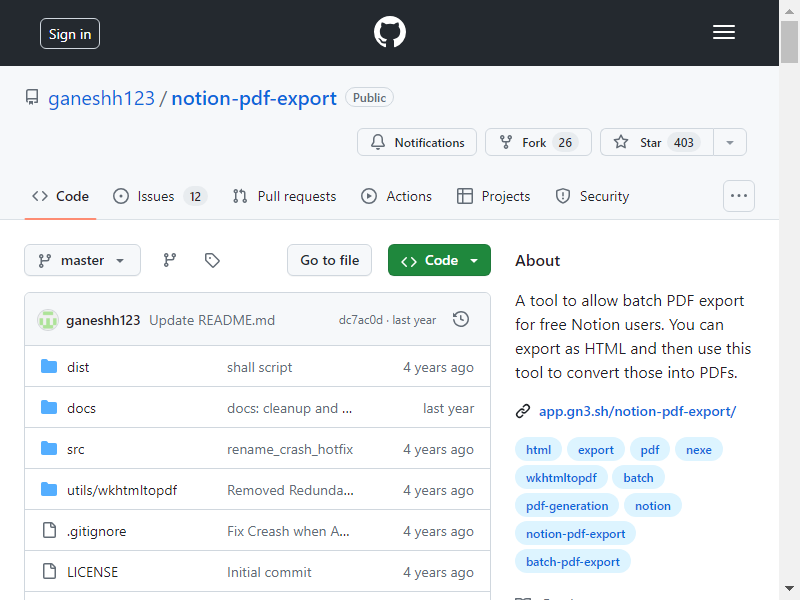Click the page vertical scrollbar thumb
Viewport: 800px width, 600px height.
coord(789,41)
